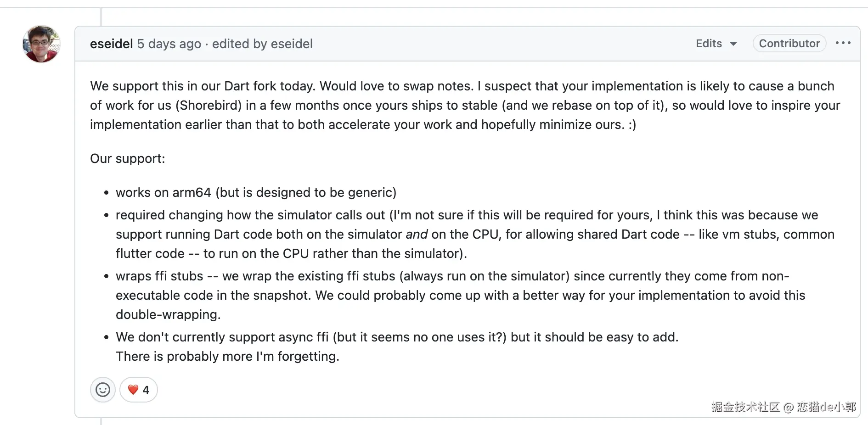868x425 pixels.
Task: Click the watermark text at bottom right
Action: pyautogui.click(x=783, y=407)
